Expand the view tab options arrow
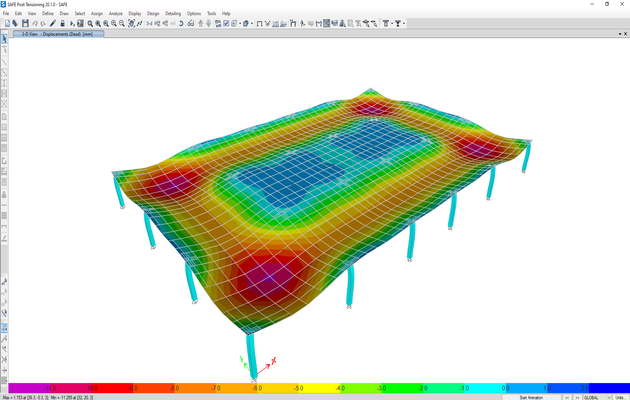The width and height of the screenshot is (630, 400). point(620,34)
